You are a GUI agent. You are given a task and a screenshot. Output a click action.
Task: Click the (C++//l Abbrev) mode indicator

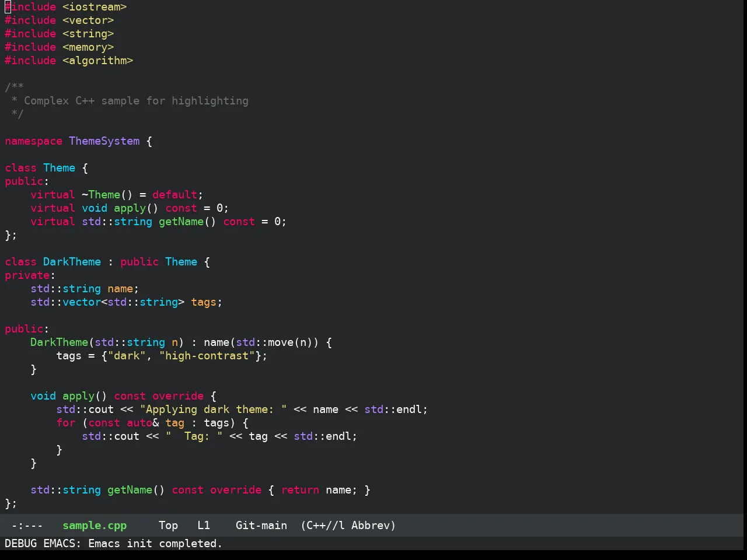coord(348,526)
